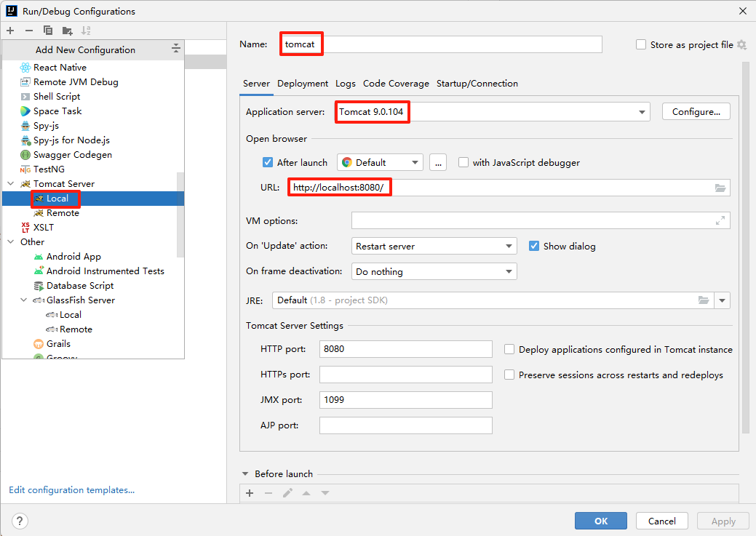Viewport: 756px width, 536px height.
Task: Click the remove Before launch task icon
Action: pyautogui.click(x=268, y=493)
